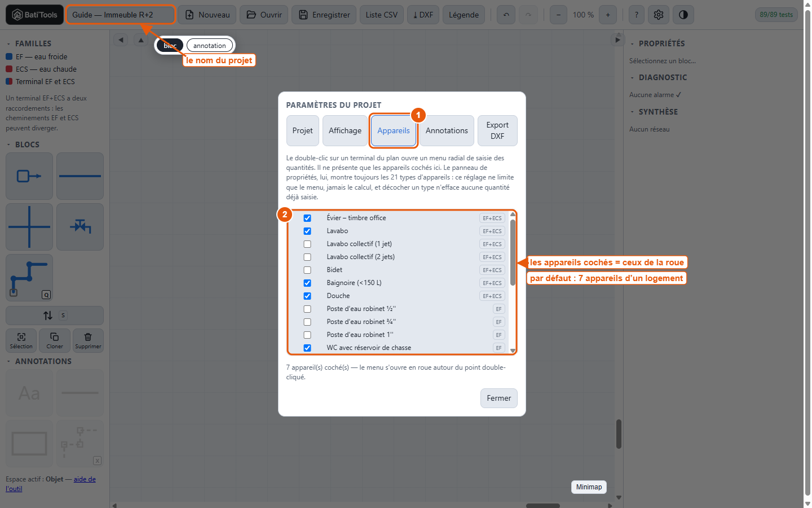Open help with the question mark
Screen dimensions: 812x508
click(637, 15)
